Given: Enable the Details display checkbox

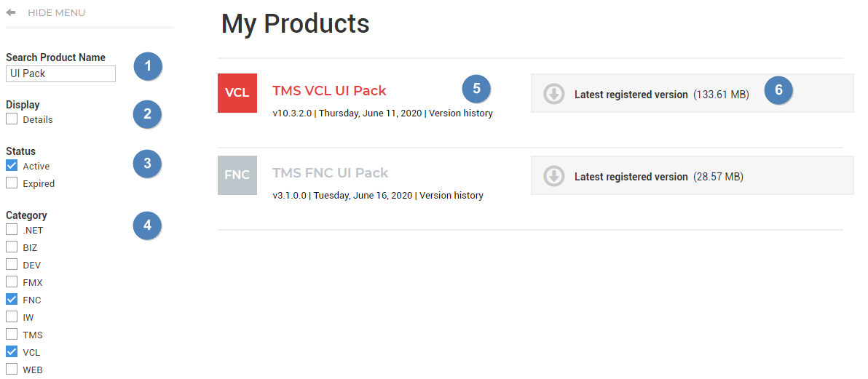Looking at the screenshot, I should point(12,119).
